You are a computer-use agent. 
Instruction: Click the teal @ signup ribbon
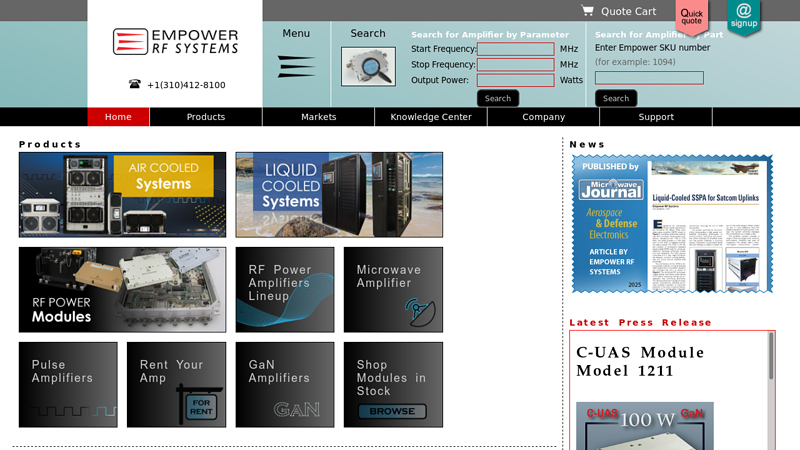pyautogui.click(x=743, y=16)
